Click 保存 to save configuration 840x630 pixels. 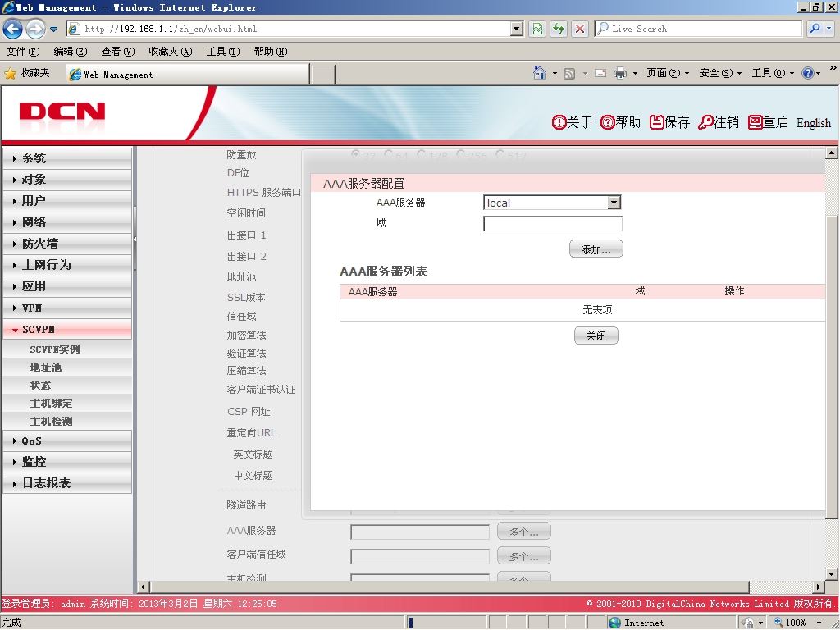(669, 123)
